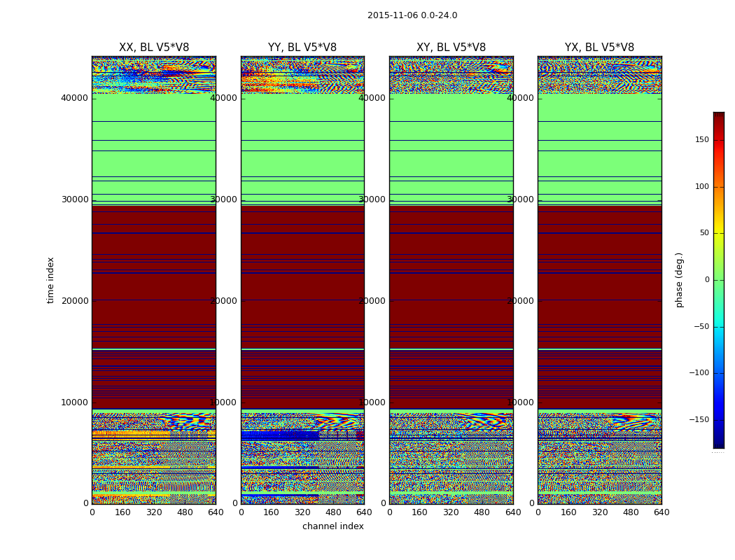735x560 pixels.
Task: Click inside the YX polarization heatmap
Action: tap(599, 280)
